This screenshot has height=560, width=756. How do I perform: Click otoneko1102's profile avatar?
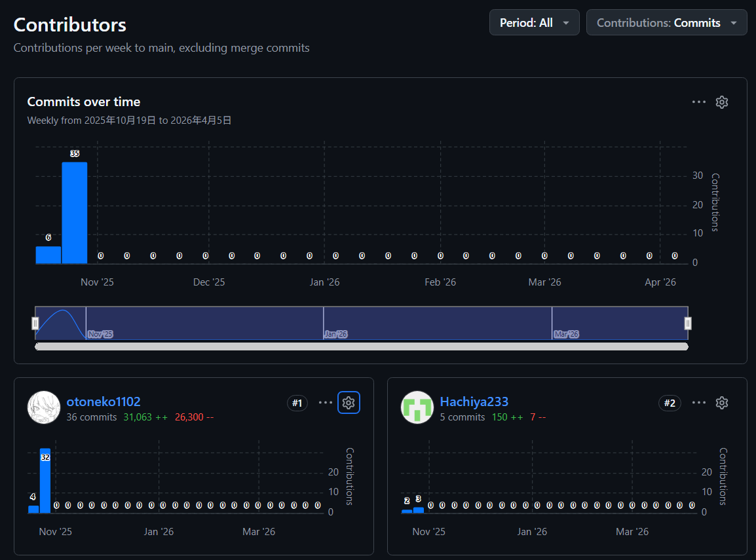pos(44,407)
